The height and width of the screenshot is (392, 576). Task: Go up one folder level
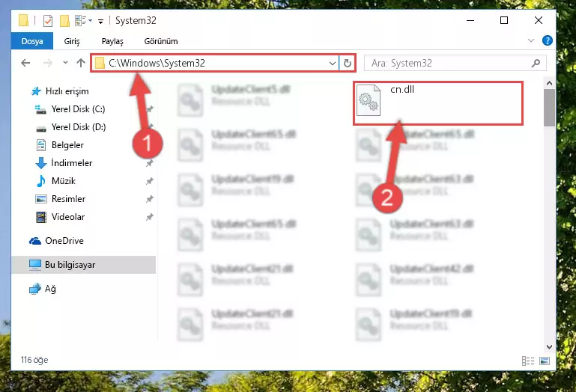click(x=81, y=63)
